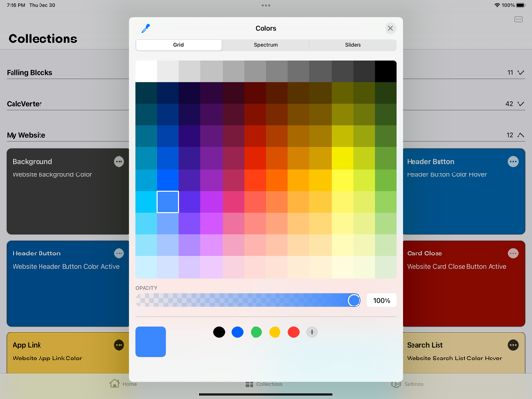Tap the Wi-Fi icon in status bar
Viewport: 532px width, 399px height.
497,5
